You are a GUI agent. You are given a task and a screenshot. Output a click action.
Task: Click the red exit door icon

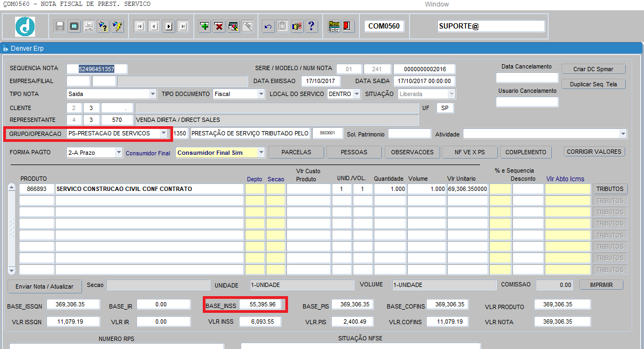tap(347, 26)
